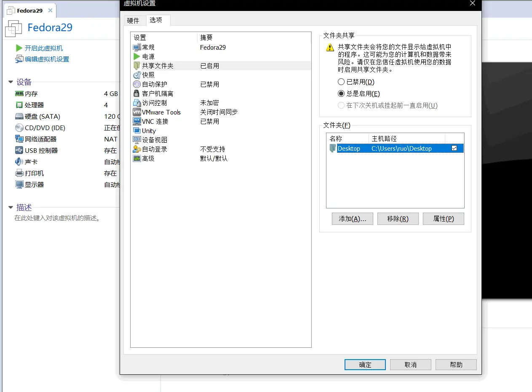Click the 未加密 summary text
The width and height of the screenshot is (532, 392).
pos(210,103)
